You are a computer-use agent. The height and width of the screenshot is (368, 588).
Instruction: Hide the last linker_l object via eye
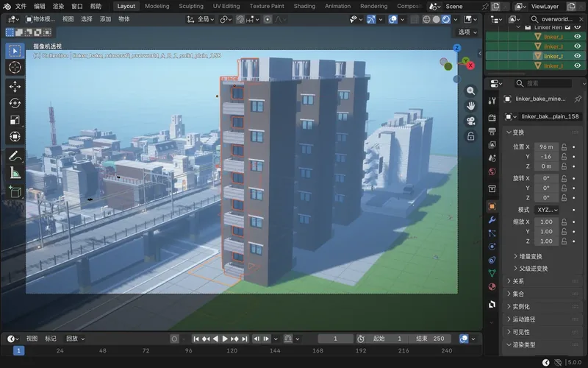click(x=578, y=66)
